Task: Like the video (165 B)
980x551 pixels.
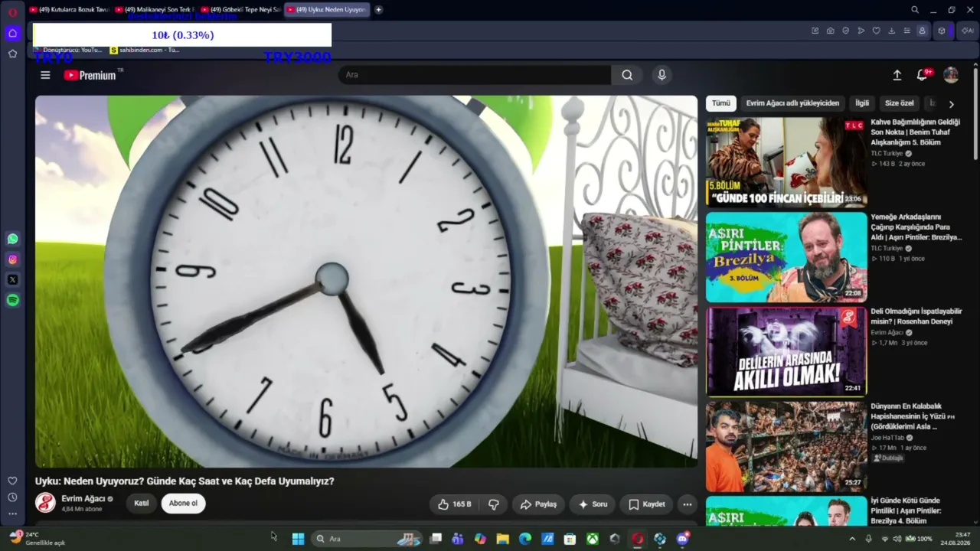Action: pos(455,504)
